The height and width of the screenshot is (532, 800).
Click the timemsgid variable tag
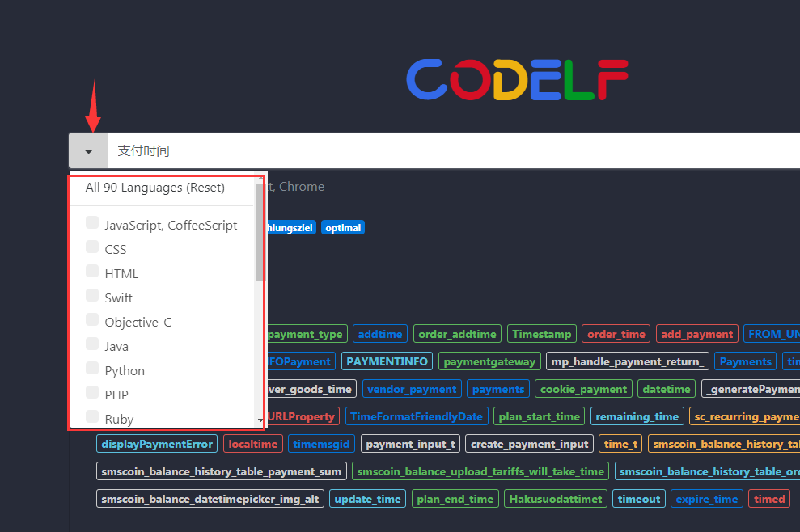(321, 444)
